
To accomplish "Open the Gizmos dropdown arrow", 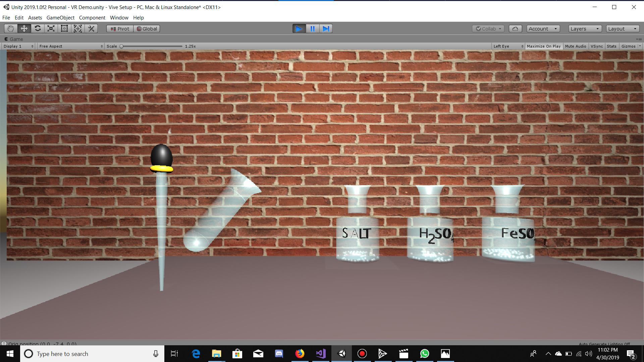I will [640, 46].
